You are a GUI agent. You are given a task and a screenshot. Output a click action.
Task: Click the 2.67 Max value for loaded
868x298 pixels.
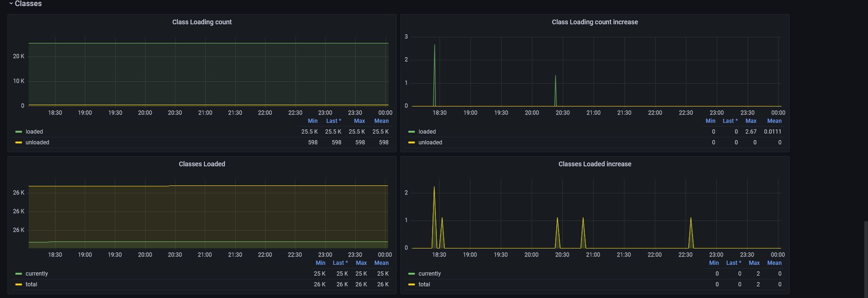pyautogui.click(x=751, y=132)
